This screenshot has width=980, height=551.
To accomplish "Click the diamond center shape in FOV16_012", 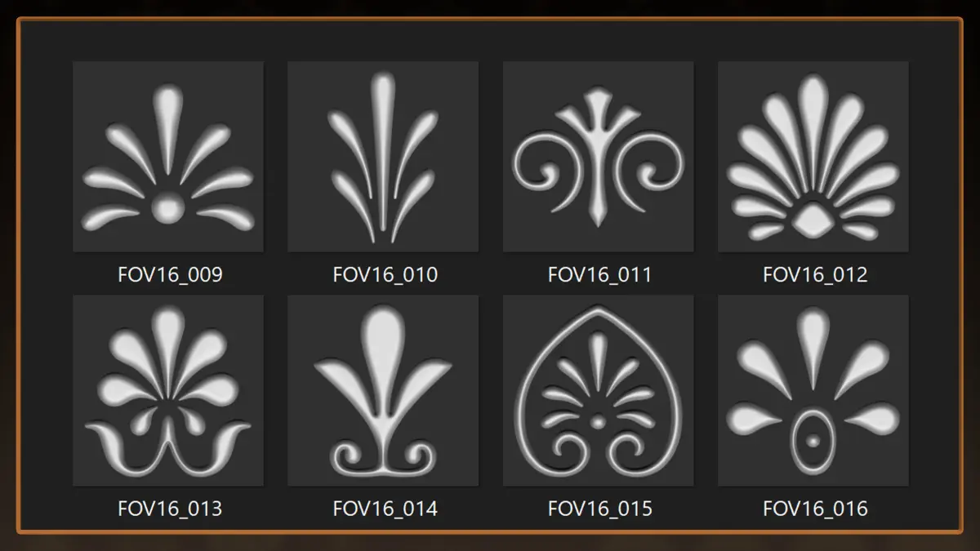I will 813,219.
